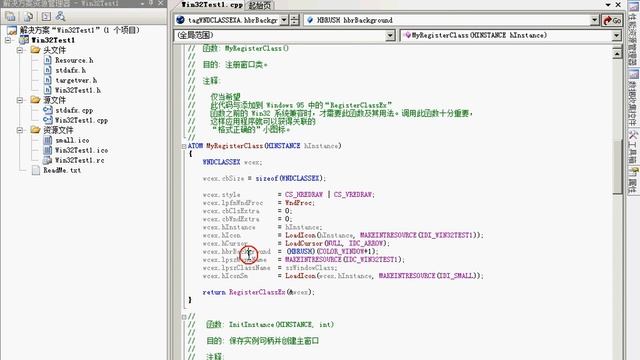Viewport: 640px width, 360px height.
Task: Click the 源文件 folder icon
Action: (x=36, y=100)
